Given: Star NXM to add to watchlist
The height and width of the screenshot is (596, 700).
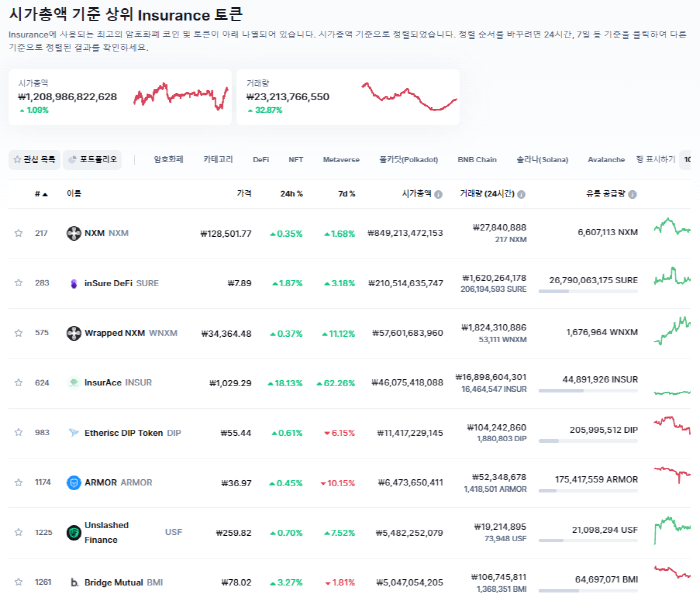Looking at the screenshot, I should coord(18,233).
